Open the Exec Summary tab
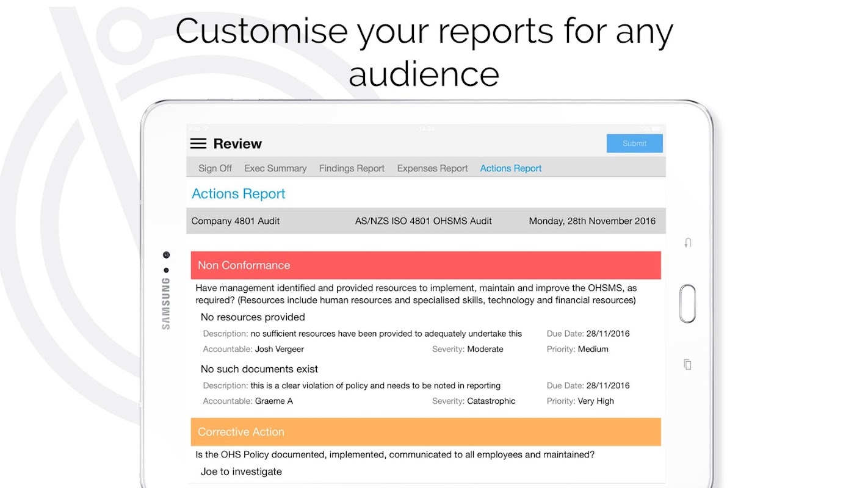The image size is (868, 488). (x=275, y=168)
